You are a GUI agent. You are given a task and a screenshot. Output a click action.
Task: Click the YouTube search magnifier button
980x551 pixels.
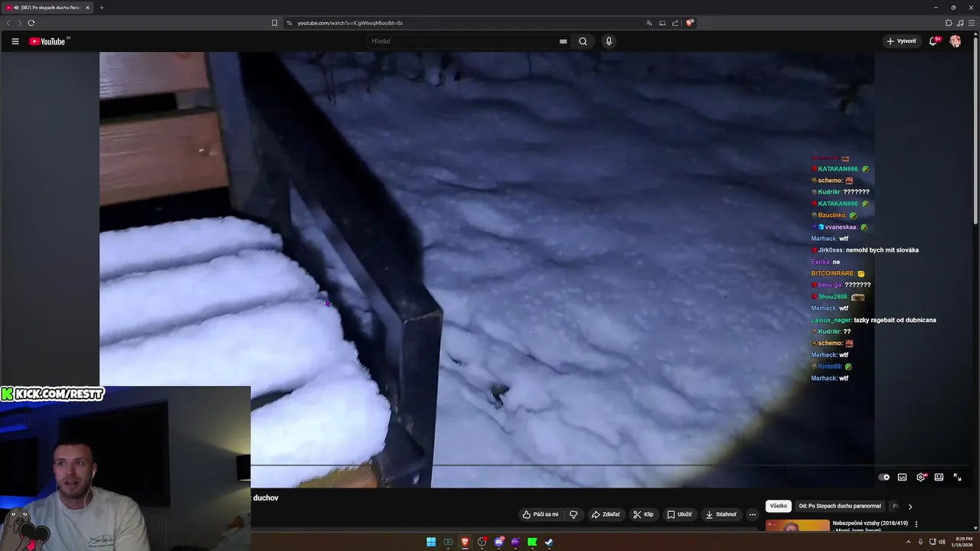(583, 41)
